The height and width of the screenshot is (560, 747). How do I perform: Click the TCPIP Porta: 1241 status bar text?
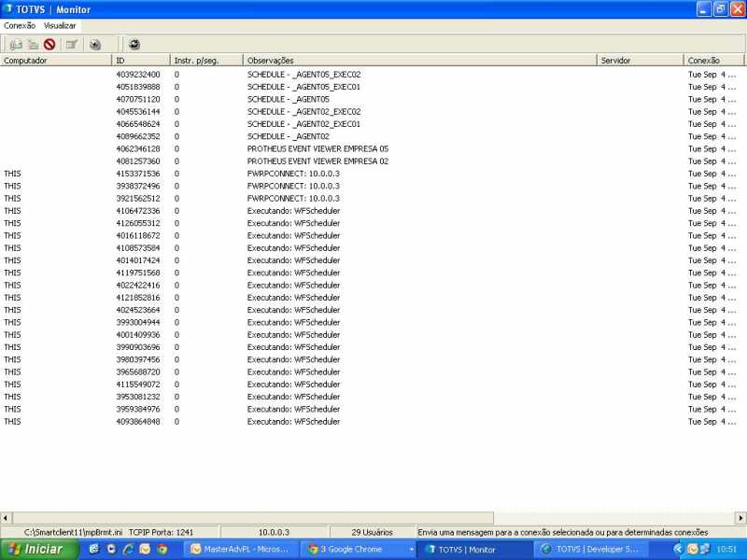coord(161,532)
